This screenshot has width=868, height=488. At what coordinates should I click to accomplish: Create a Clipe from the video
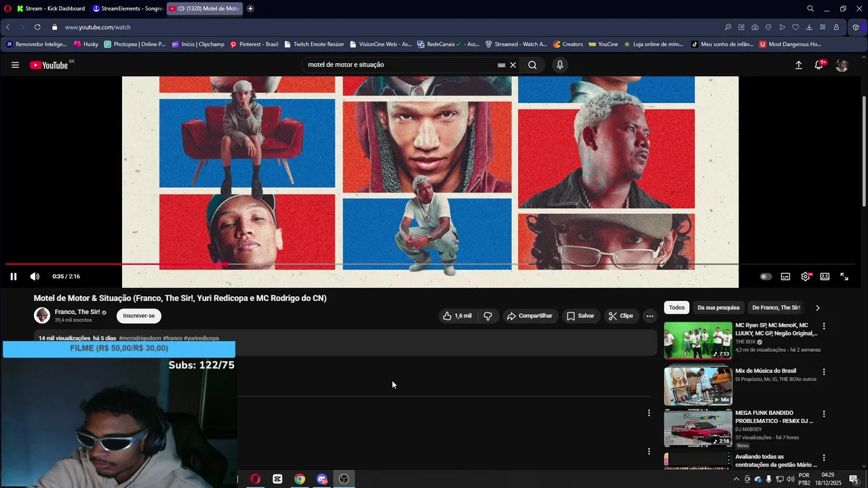pyautogui.click(x=620, y=316)
